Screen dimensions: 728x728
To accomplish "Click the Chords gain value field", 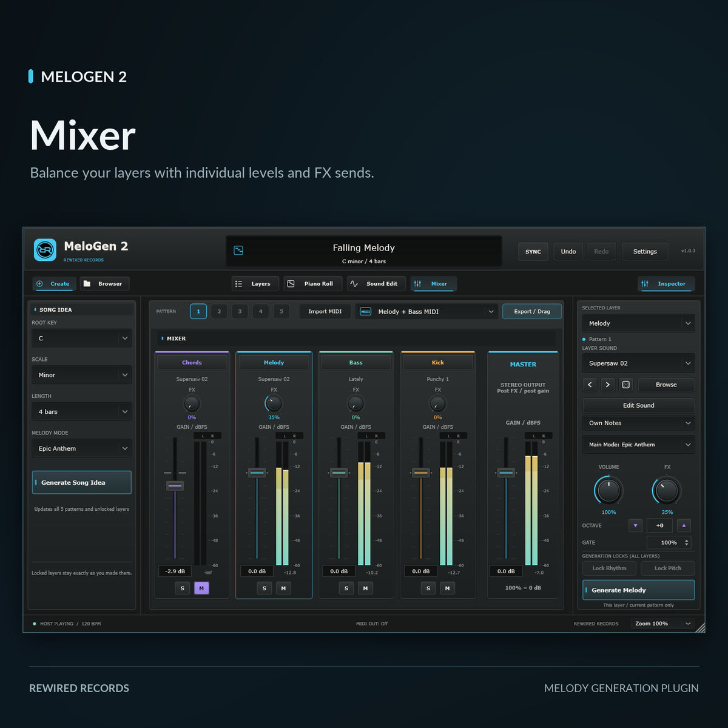I will 175,571.
